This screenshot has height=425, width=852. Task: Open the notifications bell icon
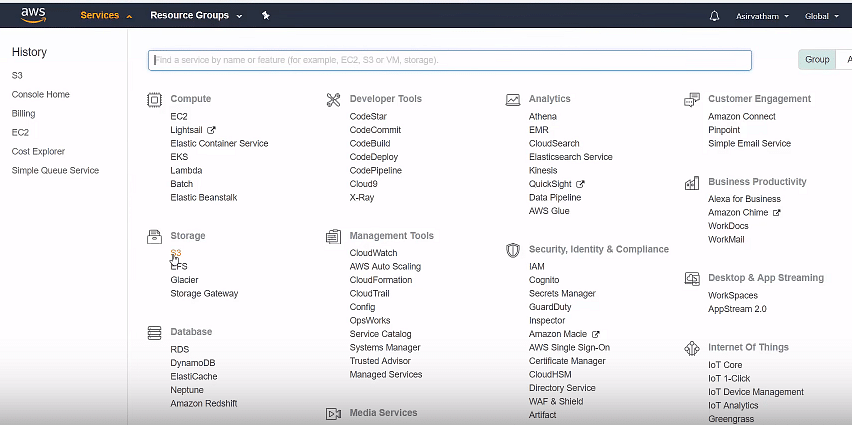pos(715,16)
